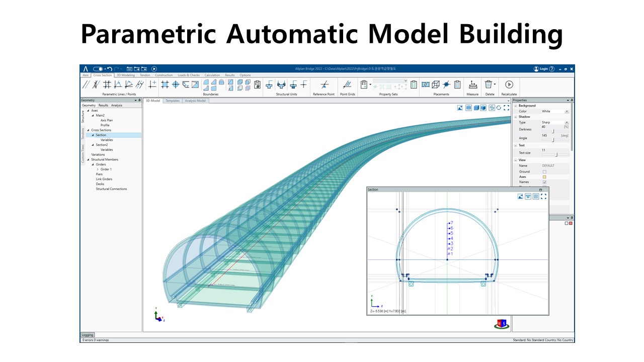Click the Delete trash can icon
The width and height of the screenshot is (644, 362).
pyautogui.click(x=488, y=84)
